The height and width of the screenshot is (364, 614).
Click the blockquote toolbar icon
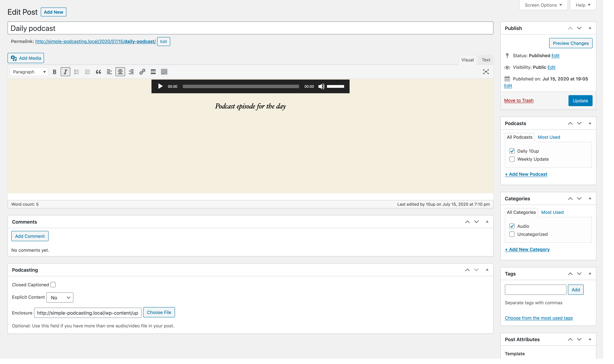[98, 72]
